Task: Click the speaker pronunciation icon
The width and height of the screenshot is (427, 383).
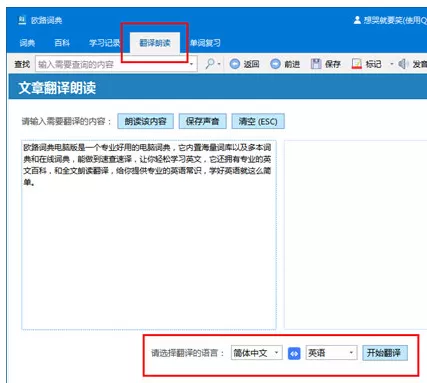Action: pos(403,64)
